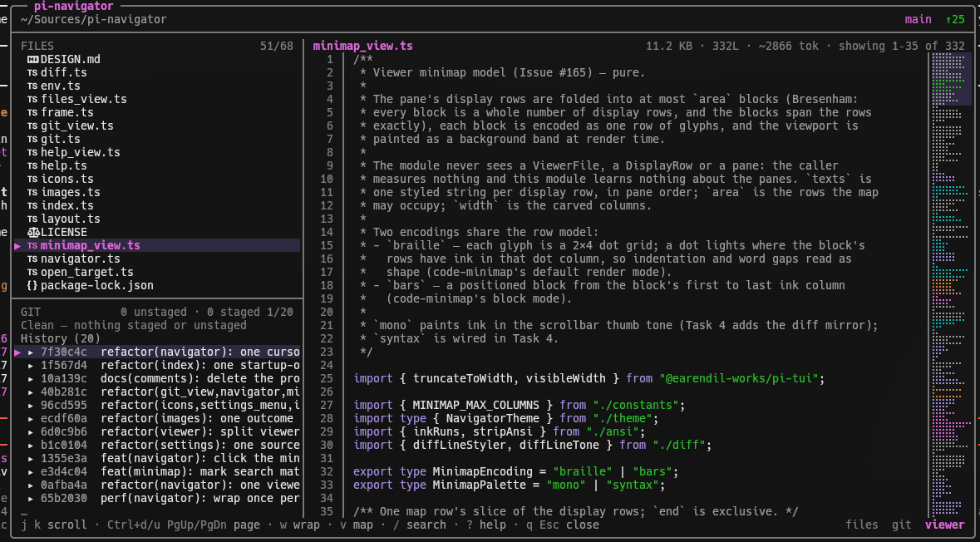The height and width of the screenshot is (542, 980).
Task: Switch to the git pane tab
Action: [x=902, y=525]
